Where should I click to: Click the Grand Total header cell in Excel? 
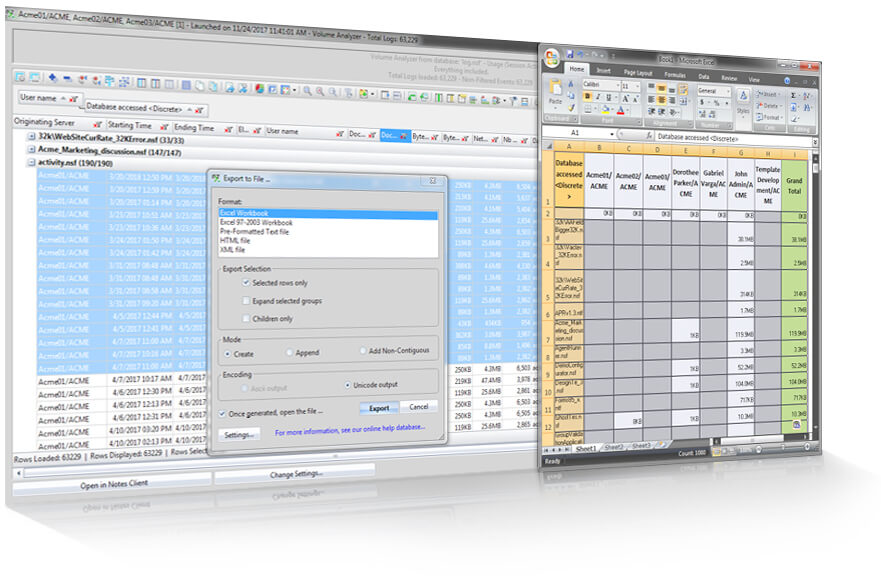pyautogui.click(x=794, y=186)
